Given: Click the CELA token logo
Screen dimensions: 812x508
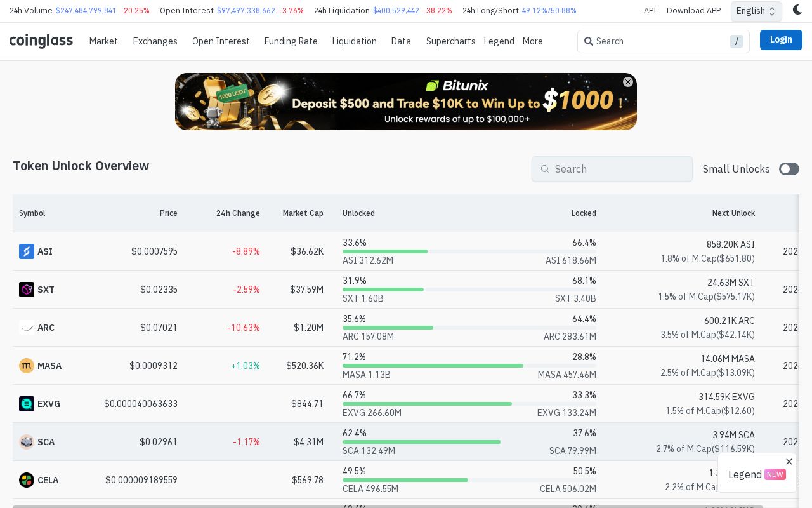Looking at the screenshot, I should [x=27, y=480].
